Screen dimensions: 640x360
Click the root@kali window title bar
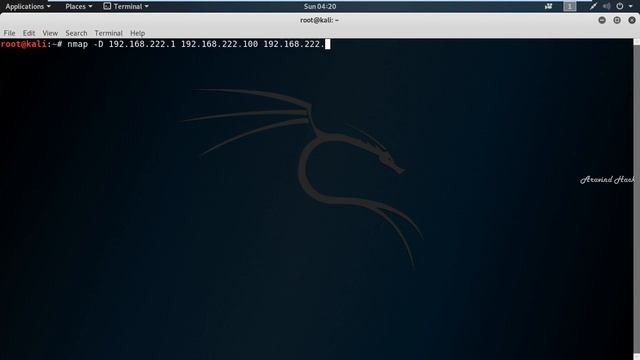(320, 20)
